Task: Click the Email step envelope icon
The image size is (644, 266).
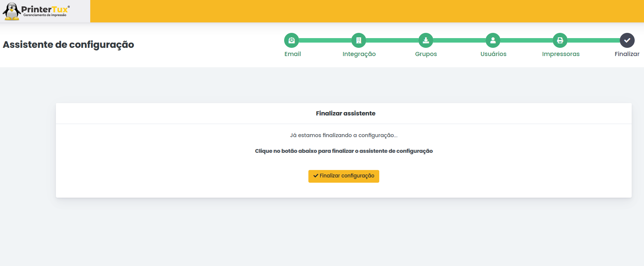Action: pyautogui.click(x=292, y=40)
